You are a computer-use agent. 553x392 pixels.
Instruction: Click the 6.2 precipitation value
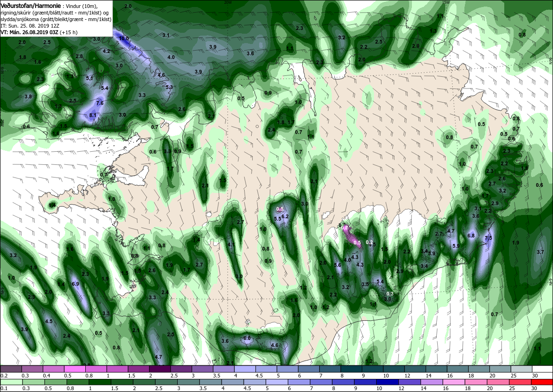285,216
